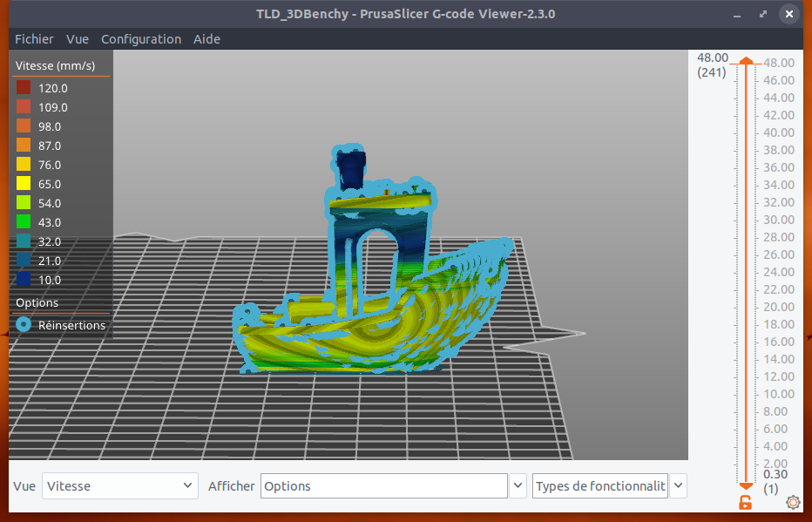Expand the Types de fonctionnalité dropdown arrow
Screen dimensions: 812x522
(x=679, y=485)
